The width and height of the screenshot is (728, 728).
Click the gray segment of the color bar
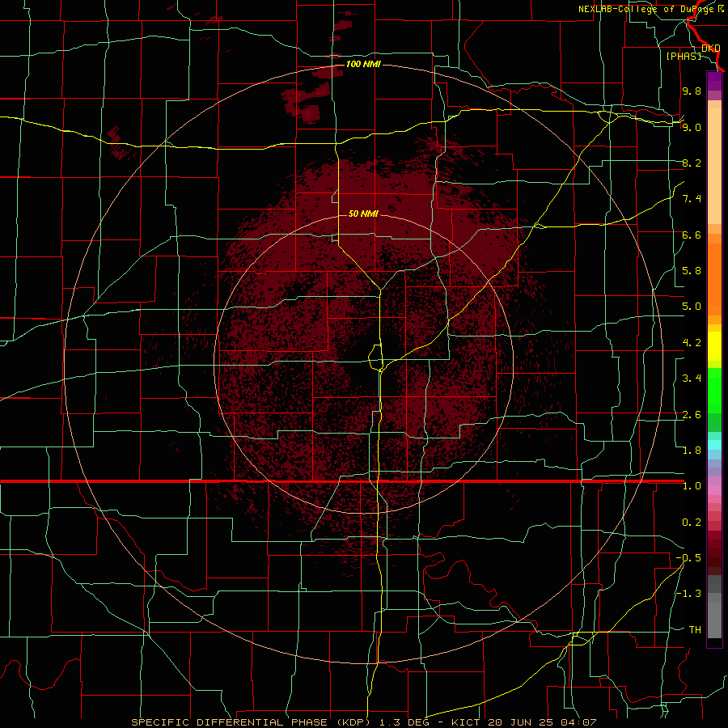(714, 607)
